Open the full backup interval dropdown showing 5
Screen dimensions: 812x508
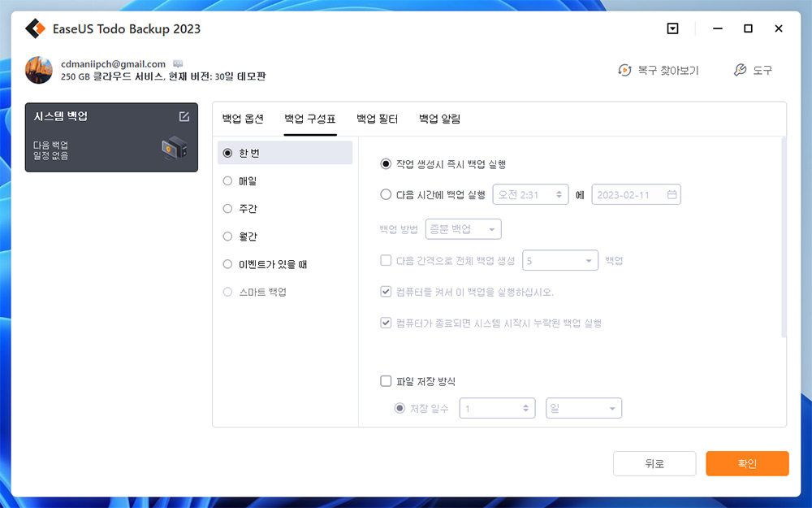tap(560, 260)
